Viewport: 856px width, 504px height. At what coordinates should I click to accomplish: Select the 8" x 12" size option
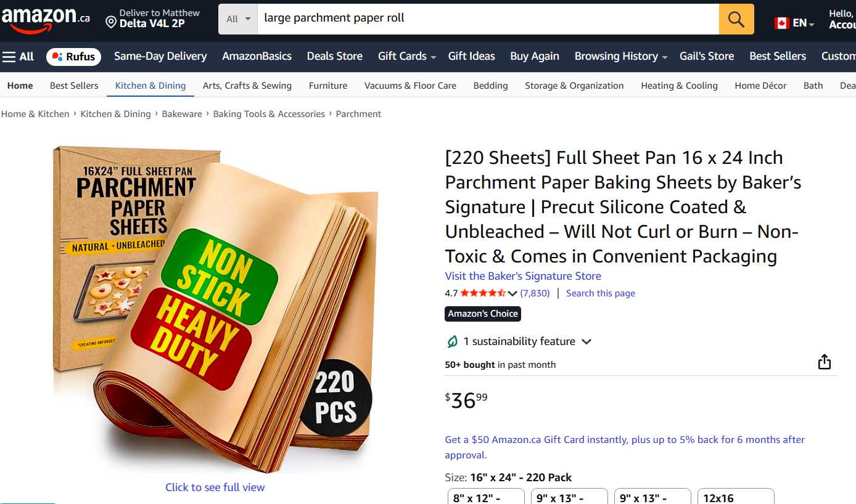[x=486, y=497]
